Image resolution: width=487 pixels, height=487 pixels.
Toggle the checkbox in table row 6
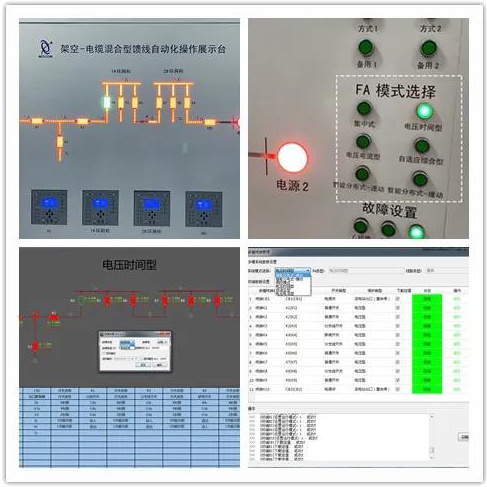[397, 344]
